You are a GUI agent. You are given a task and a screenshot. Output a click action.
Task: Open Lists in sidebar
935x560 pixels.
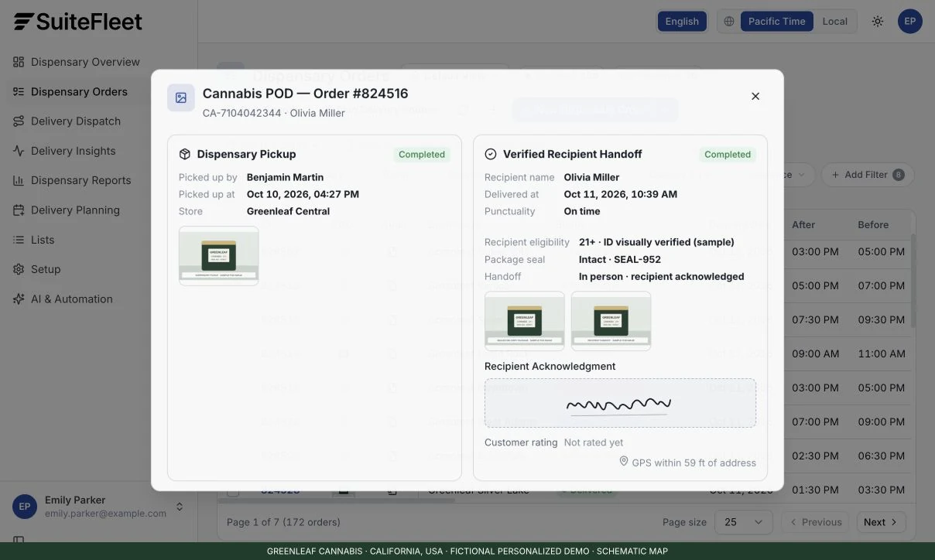43,240
